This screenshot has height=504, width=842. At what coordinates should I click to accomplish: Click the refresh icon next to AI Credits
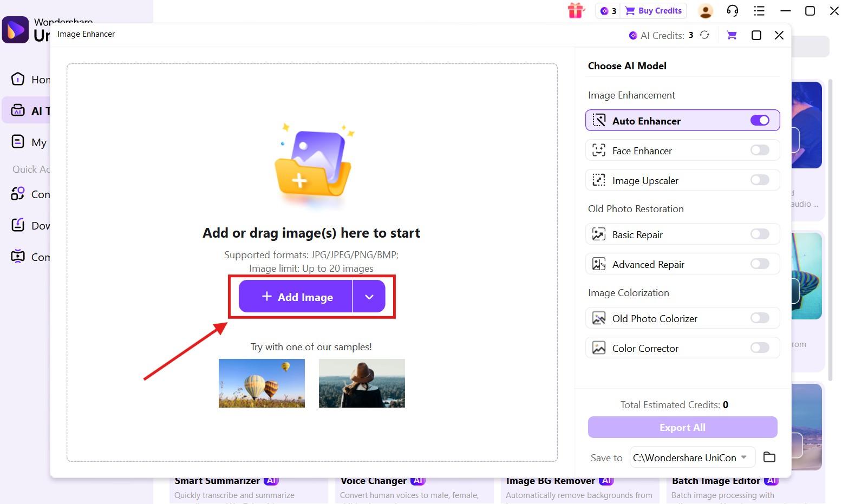pyautogui.click(x=704, y=35)
